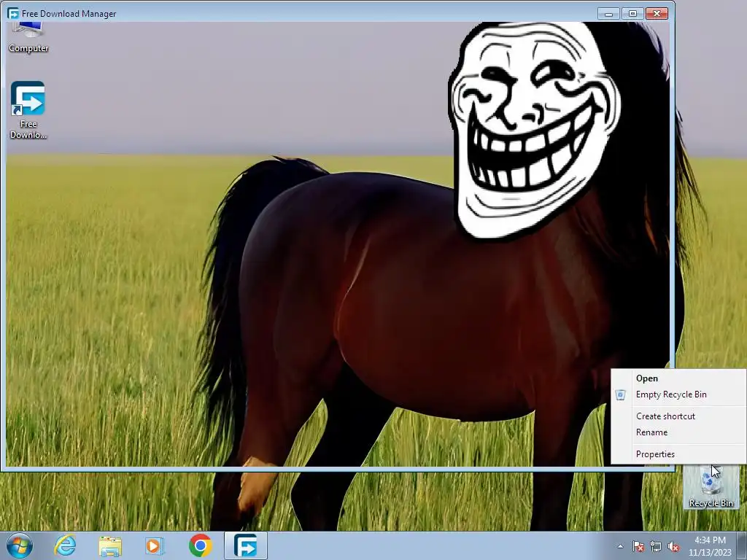The image size is (747, 560).
Task: Launch Windows Media Player from taskbar
Action: [x=155, y=545]
